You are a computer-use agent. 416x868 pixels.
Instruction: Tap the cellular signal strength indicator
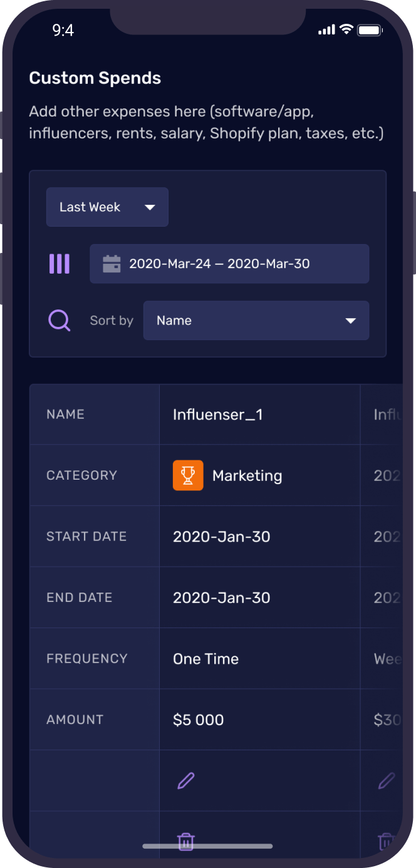[325, 29]
